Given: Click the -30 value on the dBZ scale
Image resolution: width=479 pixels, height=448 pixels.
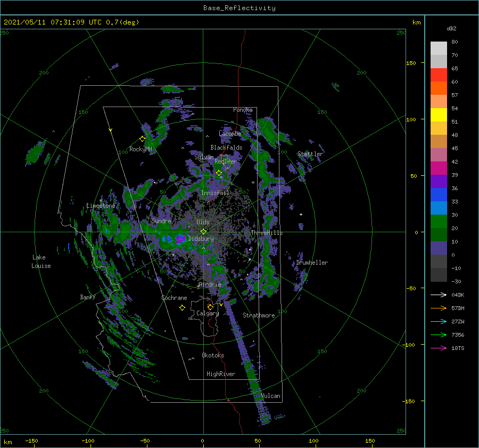Looking at the screenshot, I should pos(456,281).
